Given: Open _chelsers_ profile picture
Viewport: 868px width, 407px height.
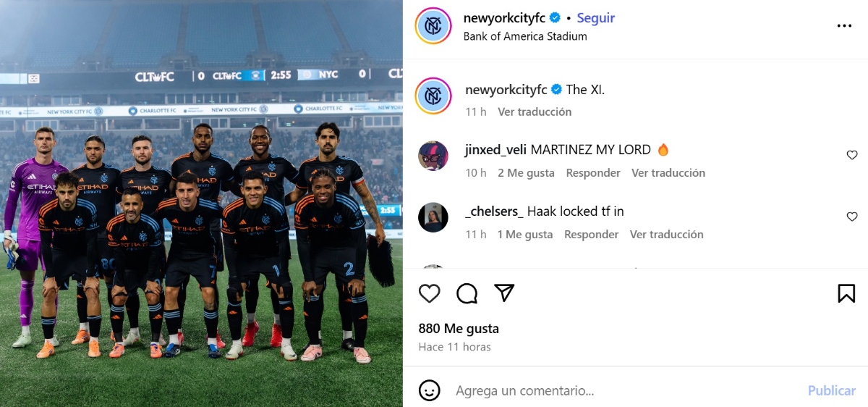Looking at the screenshot, I should pos(433,217).
